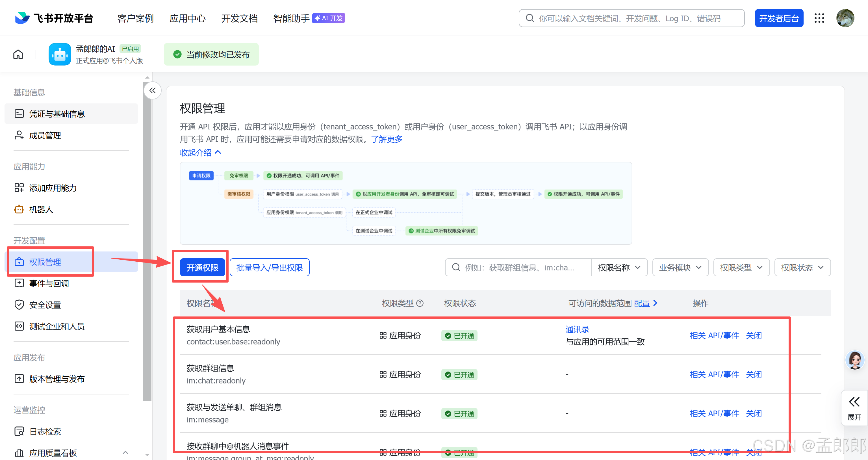Open the 业务模块 filter dropdown
Image resolution: width=868 pixels, height=460 pixels.
[680, 268]
